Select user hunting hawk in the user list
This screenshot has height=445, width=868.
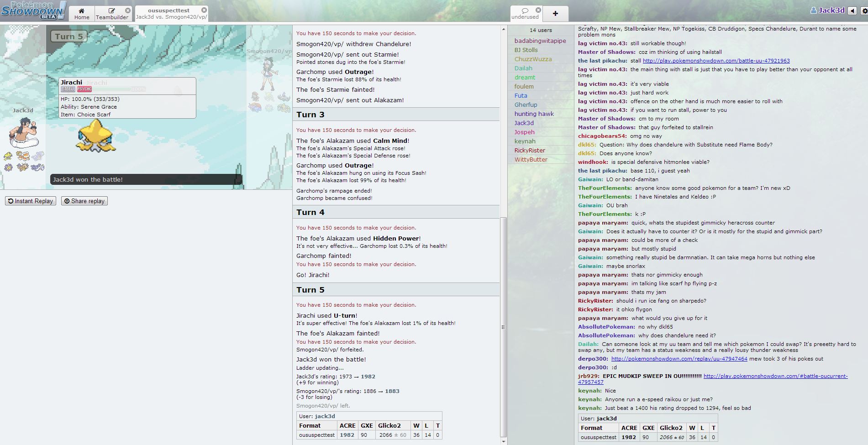coord(534,114)
